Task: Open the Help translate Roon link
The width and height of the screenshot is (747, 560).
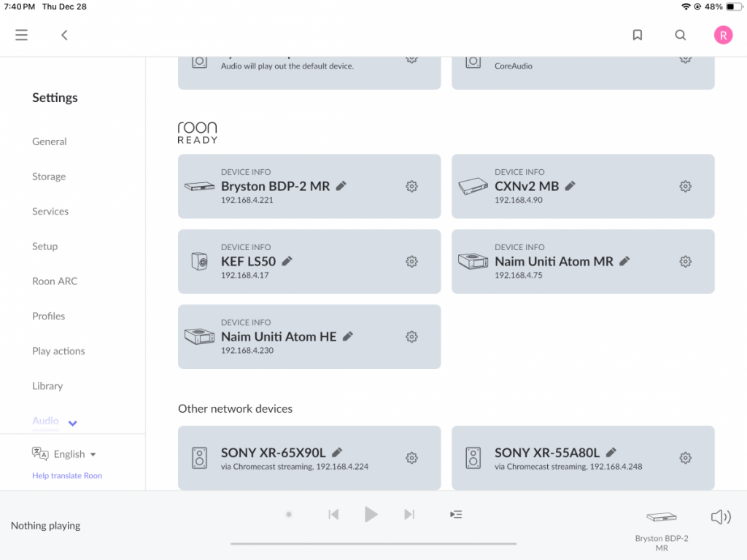Action: pyautogui.click(x=67, y=475)
